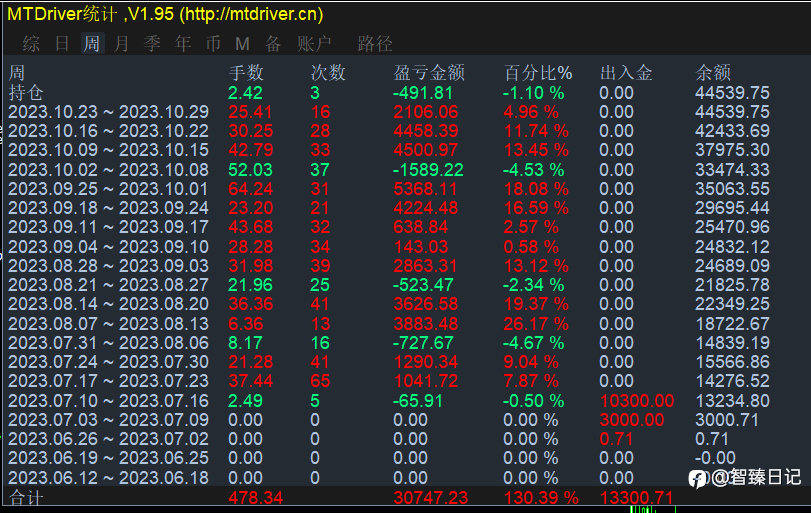The image size is (811, 513).
Task: Select the 周 weekly tab
Action: pyautogui.click(x=92, y=44)
